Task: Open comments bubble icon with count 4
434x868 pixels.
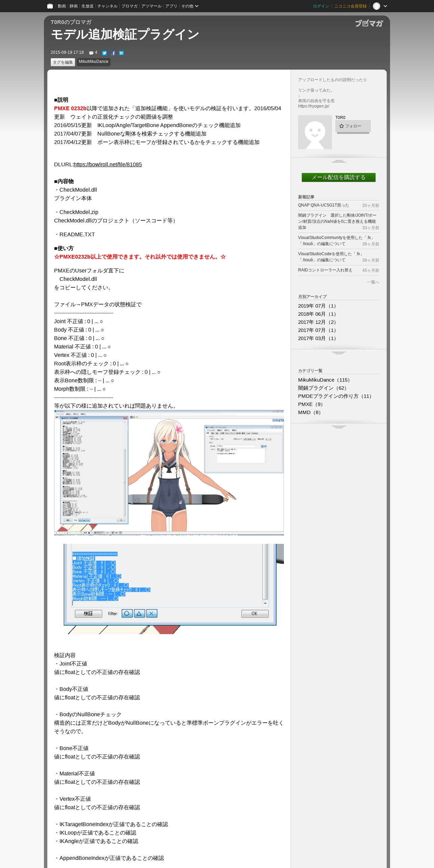Action: 93,53
